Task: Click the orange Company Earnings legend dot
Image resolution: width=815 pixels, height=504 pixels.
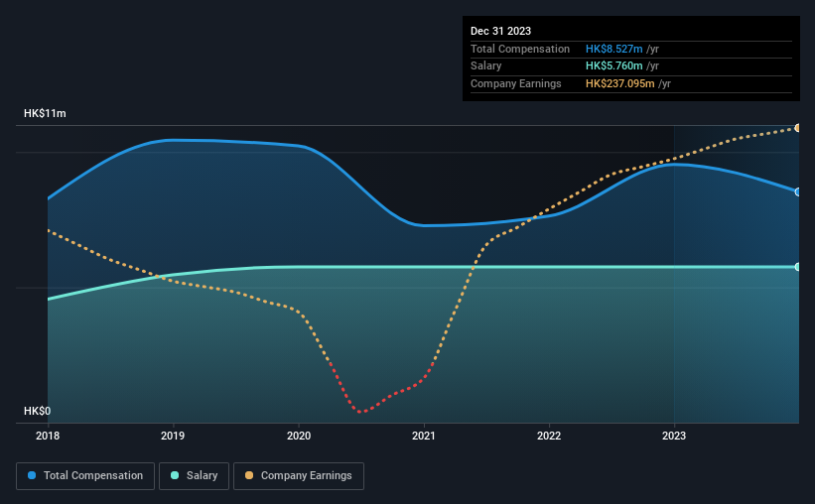Action: point(249,475)
